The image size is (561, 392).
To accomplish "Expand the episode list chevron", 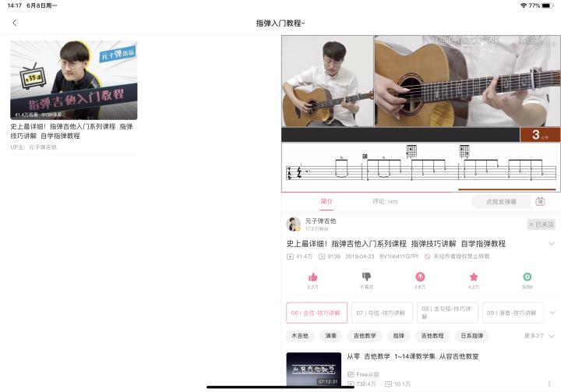I will click(x=552, y=313).
